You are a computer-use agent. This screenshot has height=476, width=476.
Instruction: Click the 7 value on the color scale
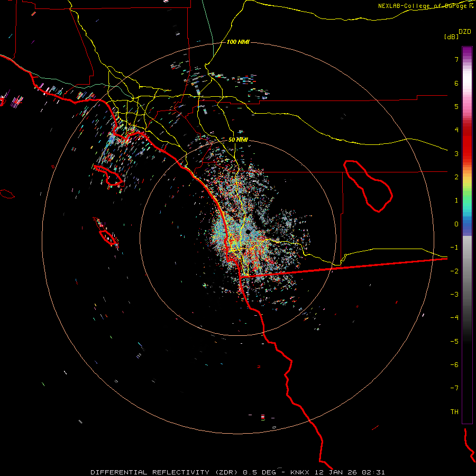click(456, 59)
